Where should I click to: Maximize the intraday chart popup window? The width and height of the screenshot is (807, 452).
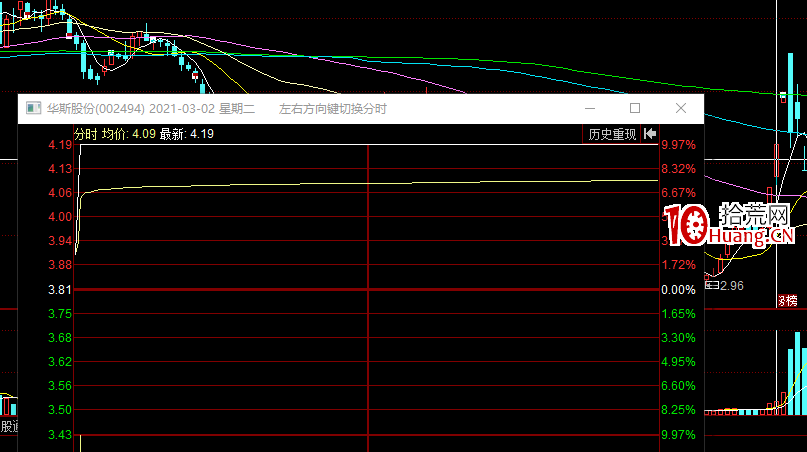634,108
